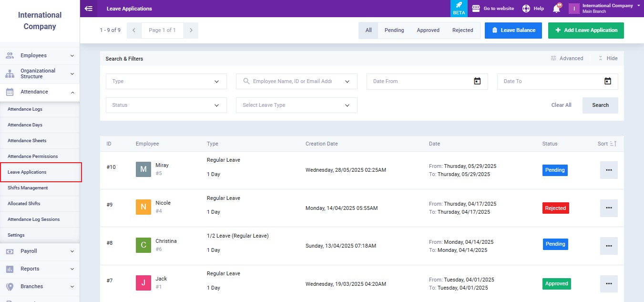The width and height of the screenshot is (644, 302).
Task: Open the Date From calendar icon
Action: tap(477, 81)
